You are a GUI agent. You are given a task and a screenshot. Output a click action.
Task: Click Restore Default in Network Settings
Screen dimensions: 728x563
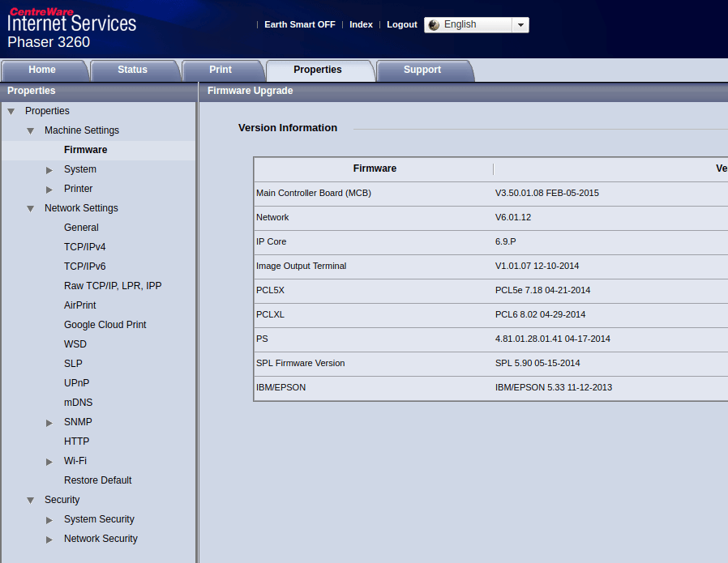[x=97, y=481]
